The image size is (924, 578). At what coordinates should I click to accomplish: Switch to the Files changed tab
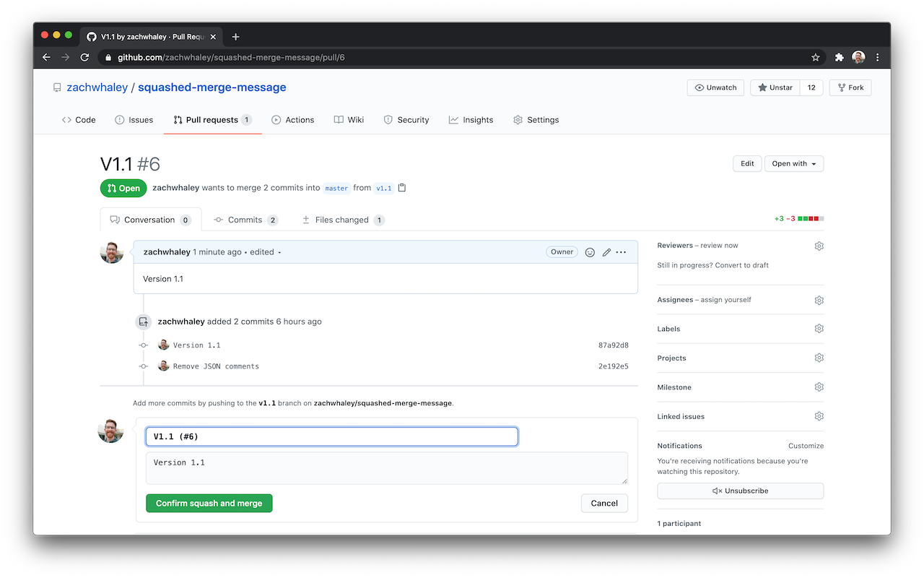[343, 220]
